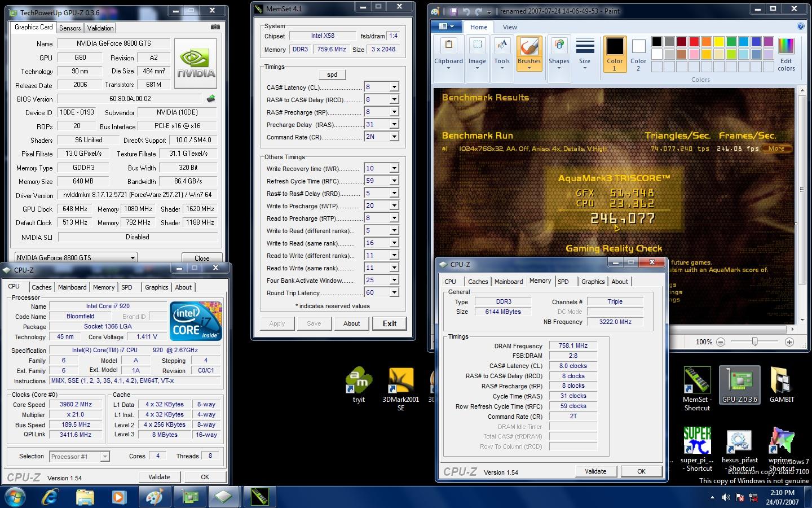Select the hexus_pifast shortcut desktop icon
The image size is (812, 508).
point(740,450)
